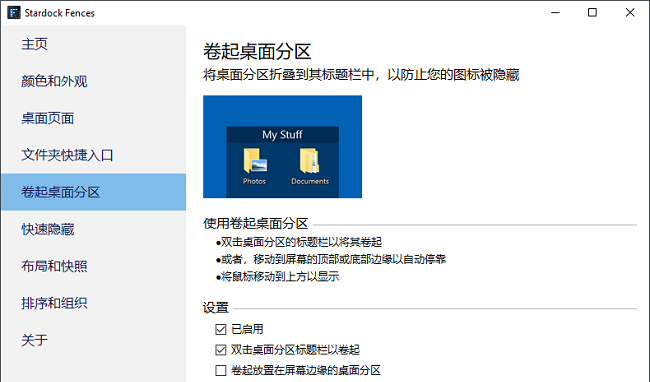Click the Photos folder icon in preview

coord(255,161)
